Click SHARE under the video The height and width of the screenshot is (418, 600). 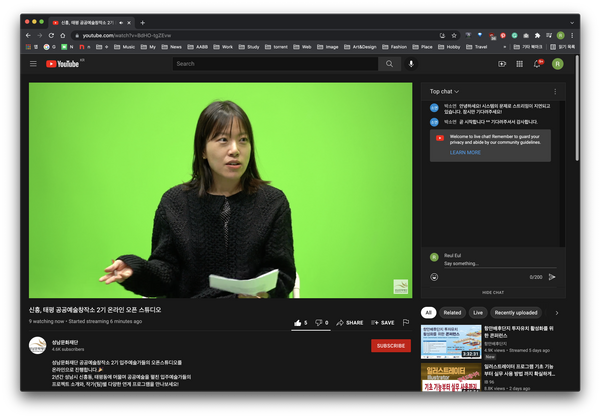pos(350,323)
